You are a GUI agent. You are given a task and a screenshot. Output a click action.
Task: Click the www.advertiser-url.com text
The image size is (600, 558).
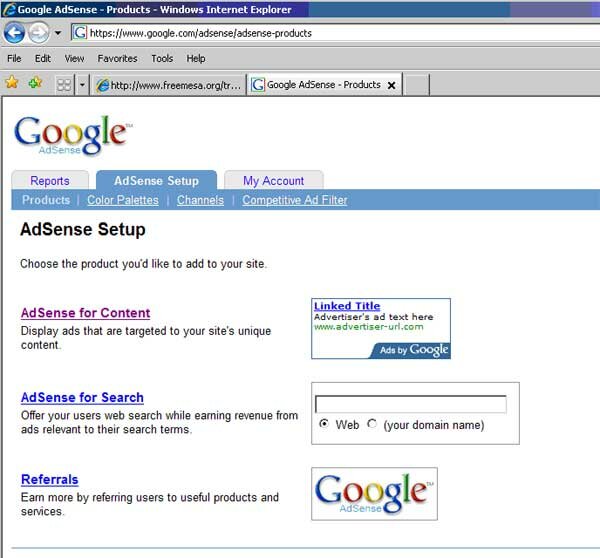368,327
